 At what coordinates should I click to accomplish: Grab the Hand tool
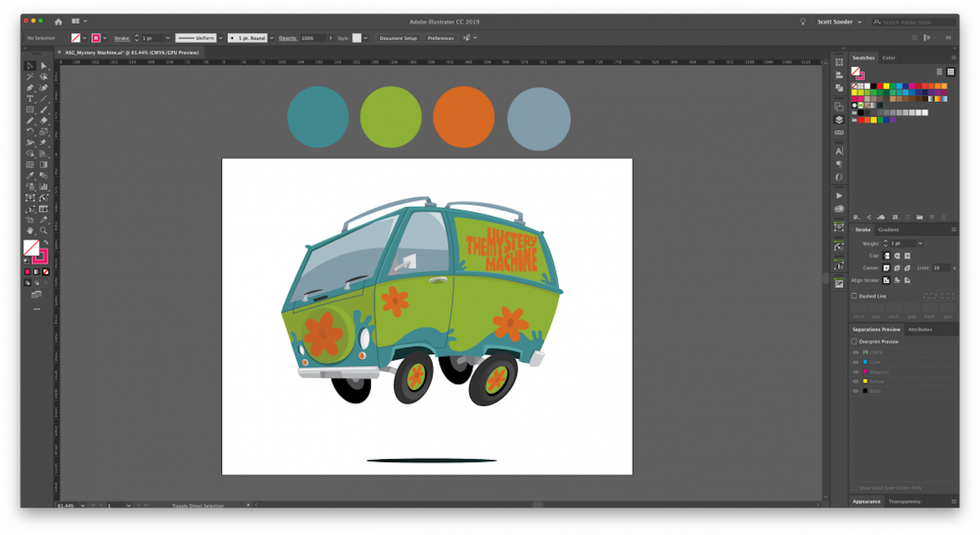pos(30,231)
